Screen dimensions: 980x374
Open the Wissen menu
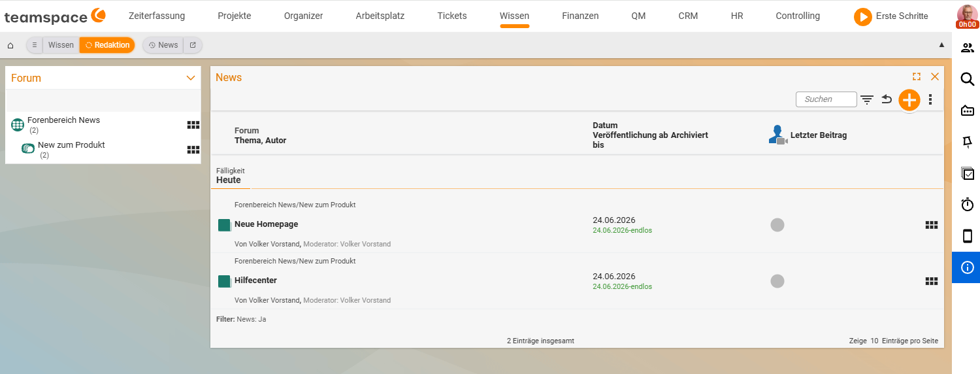514,16
